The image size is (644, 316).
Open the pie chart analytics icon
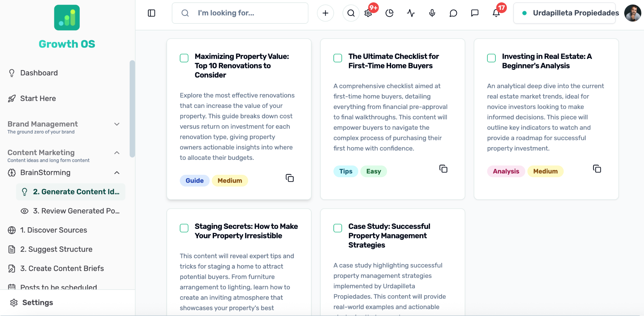[389, 13]
